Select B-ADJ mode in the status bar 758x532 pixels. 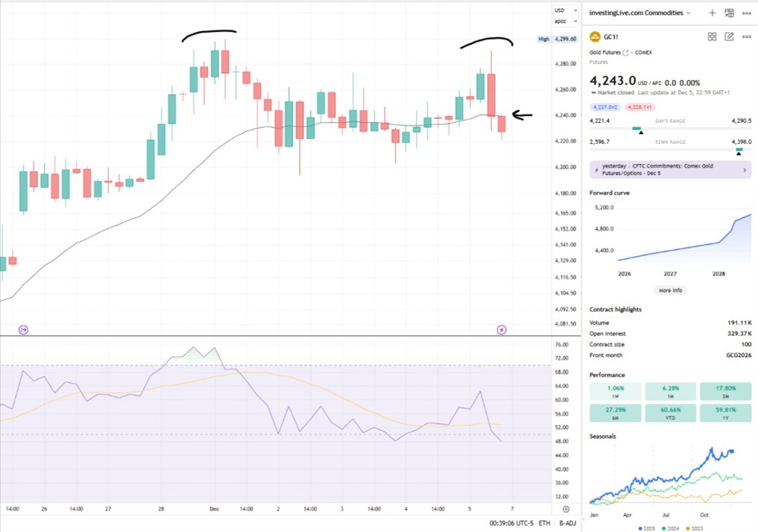568,523
